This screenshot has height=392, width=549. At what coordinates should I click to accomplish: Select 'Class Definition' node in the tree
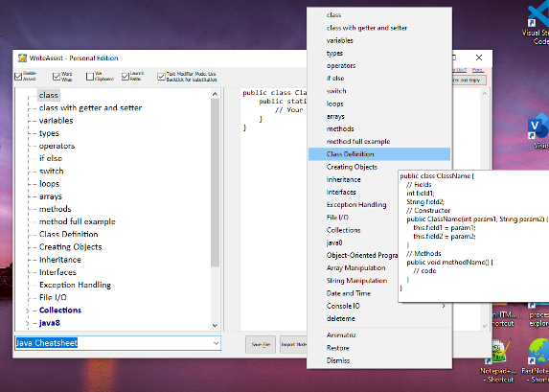point(68,235)
